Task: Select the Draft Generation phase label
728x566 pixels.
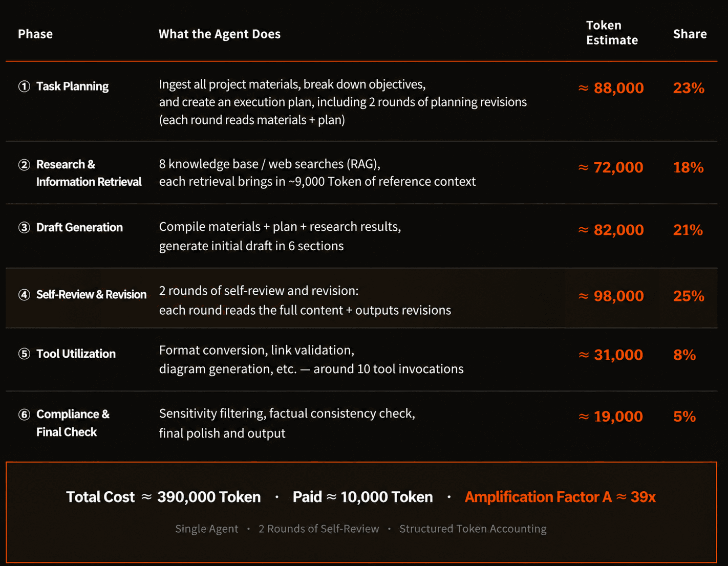Action: (x=79, y=227)
